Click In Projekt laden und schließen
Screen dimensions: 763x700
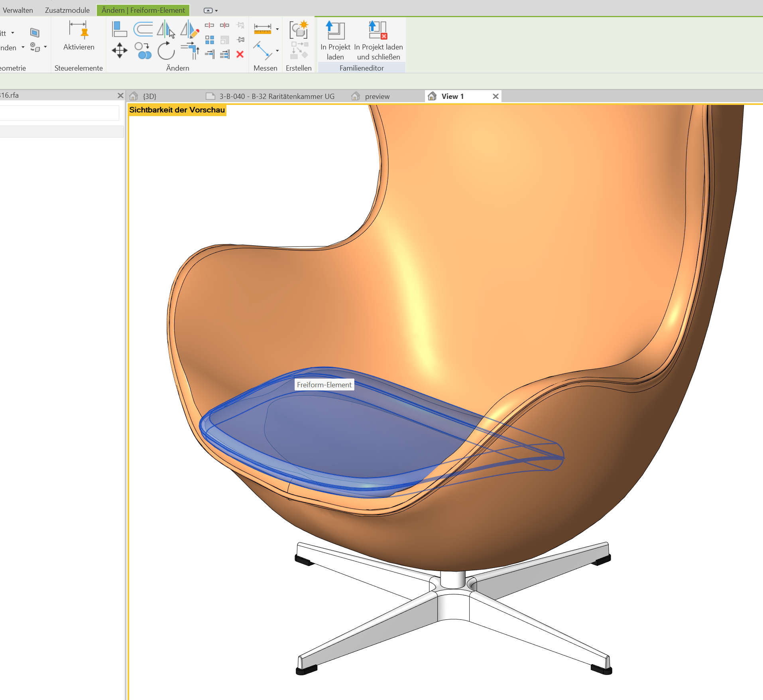[378, 41]
